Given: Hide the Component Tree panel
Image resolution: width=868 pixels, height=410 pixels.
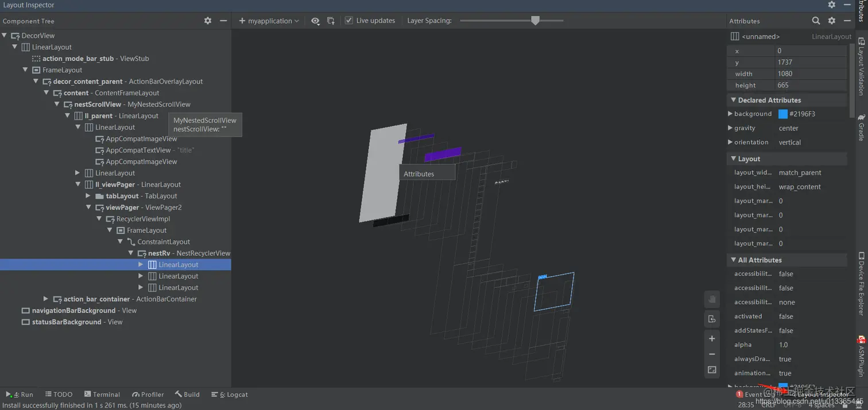Looking at the screenshot, I should [223, 21].
